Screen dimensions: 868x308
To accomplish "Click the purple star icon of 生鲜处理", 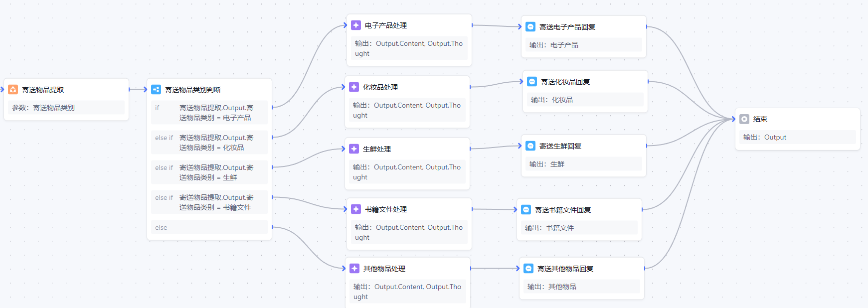I will 354,149.
